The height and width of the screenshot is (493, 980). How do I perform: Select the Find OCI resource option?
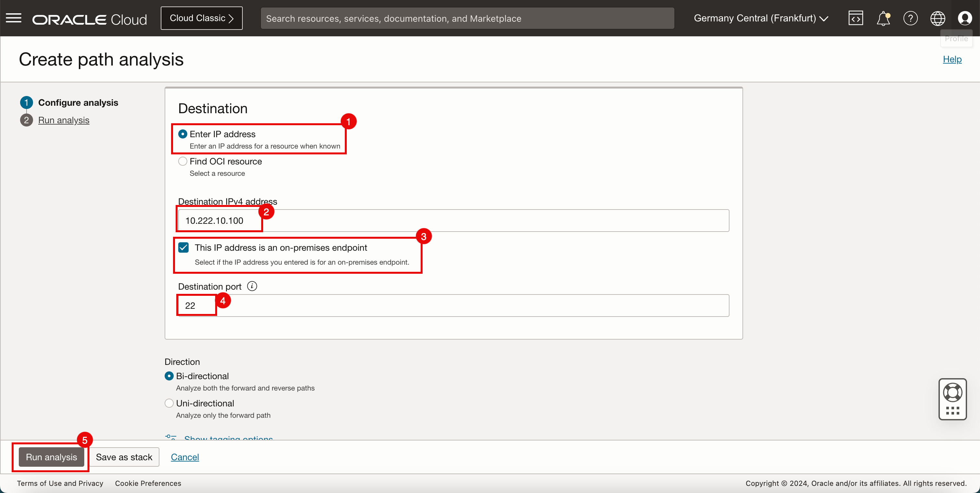[182, 162]
